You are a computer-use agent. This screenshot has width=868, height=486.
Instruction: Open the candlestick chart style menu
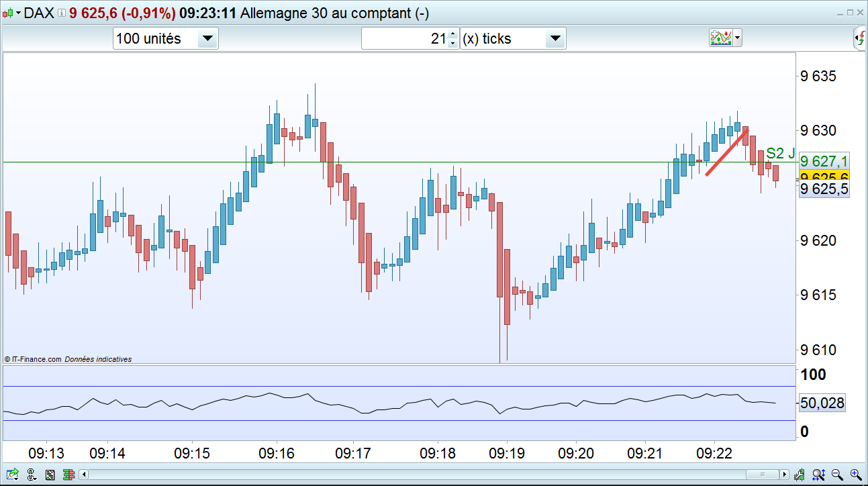(x=12, y=13)
